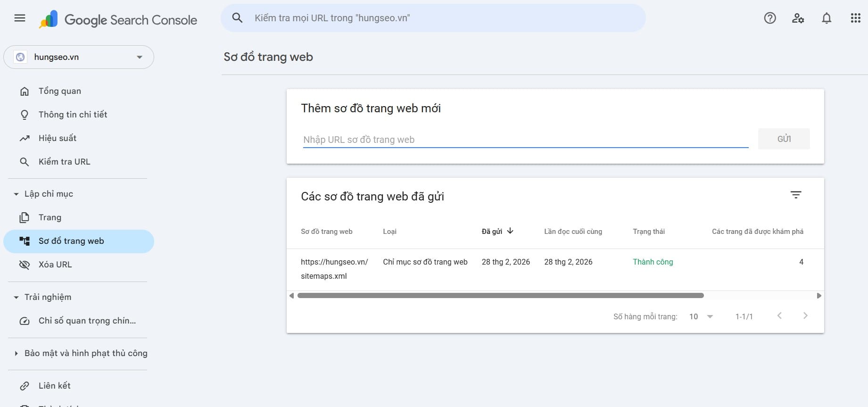Image resolution: width=868 pixels, height=407 pixels.
Task: Open rows per page dropdown
Action: click(x=700, y=316)
